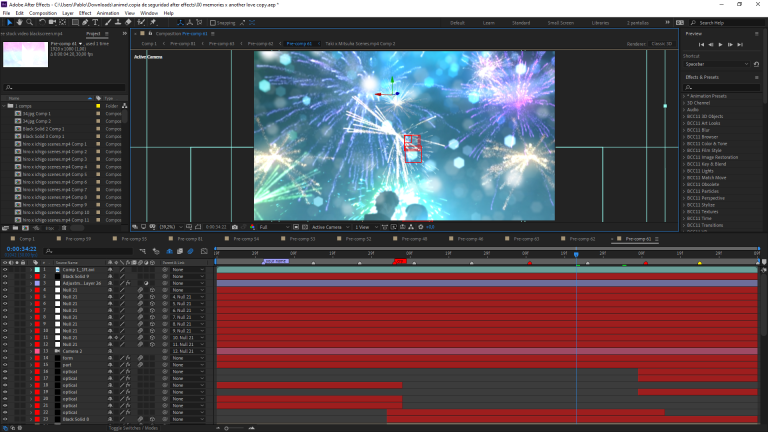
Task: Select the Rectangle shape tool
Action: point(75,23)
